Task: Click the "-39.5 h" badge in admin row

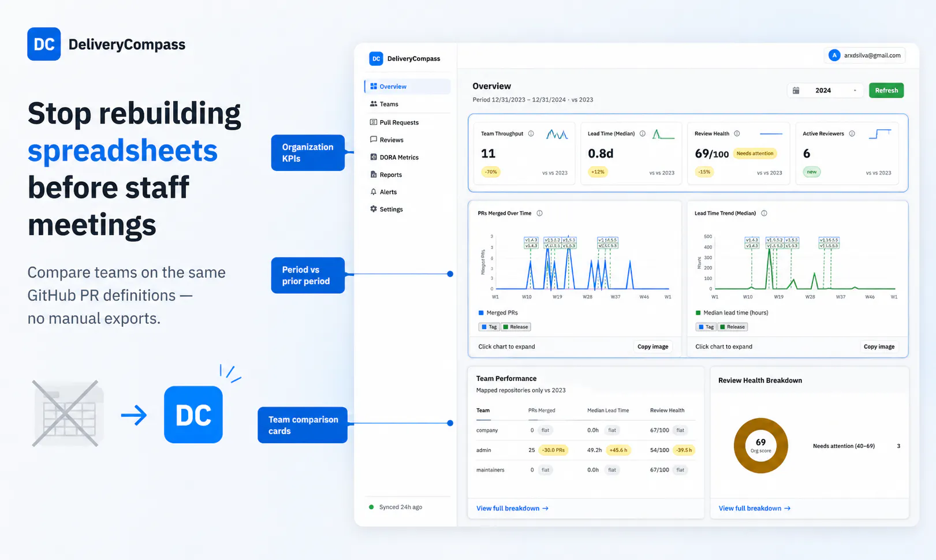Action: (x=684, y=450)
